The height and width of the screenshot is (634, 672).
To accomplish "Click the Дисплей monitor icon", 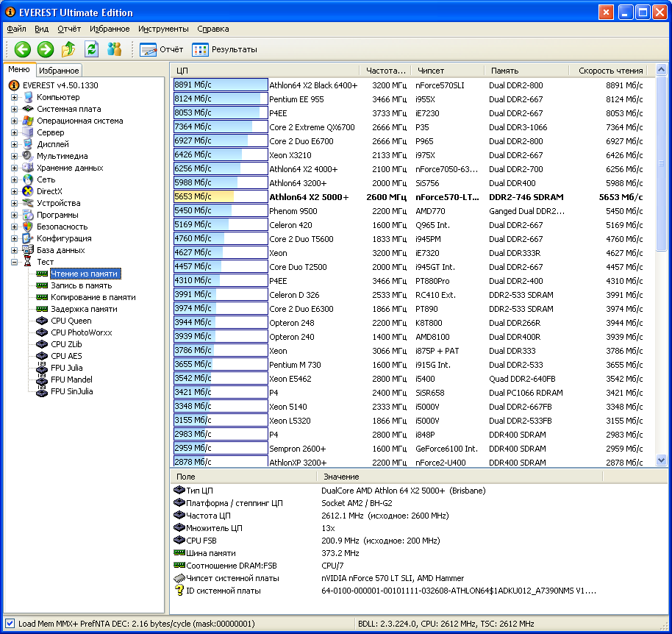I will 28,144.
